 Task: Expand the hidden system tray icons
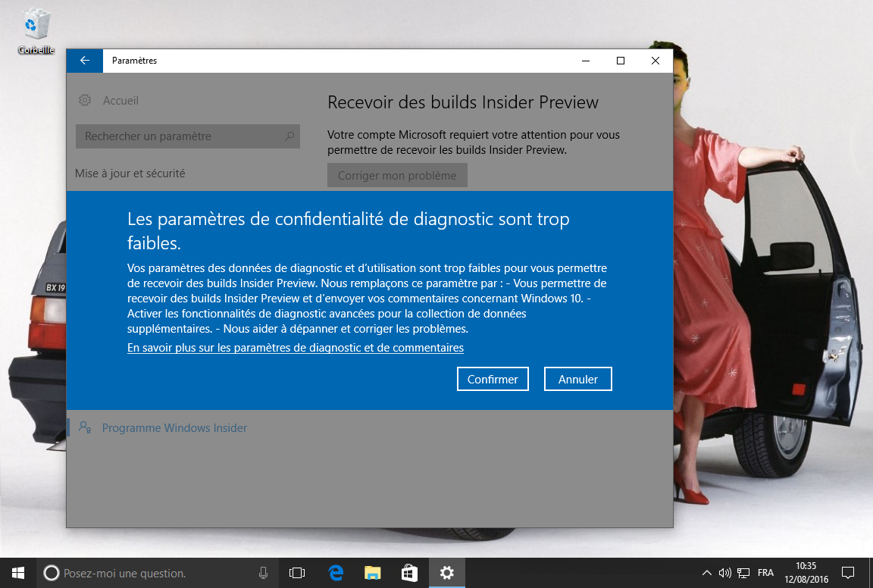coord(706,573)
